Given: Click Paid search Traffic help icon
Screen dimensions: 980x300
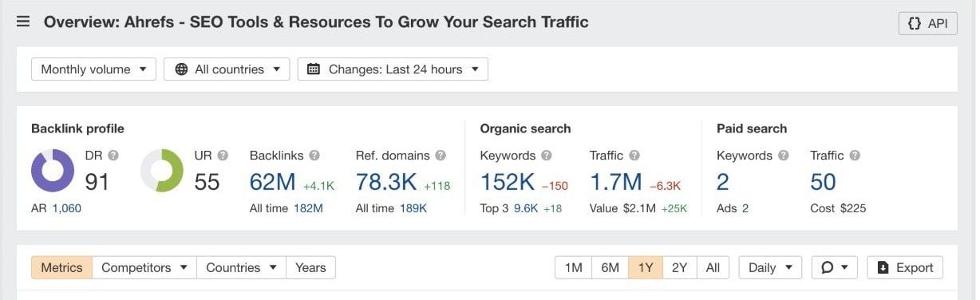Looking at the screenshot, I should (855, 156).
